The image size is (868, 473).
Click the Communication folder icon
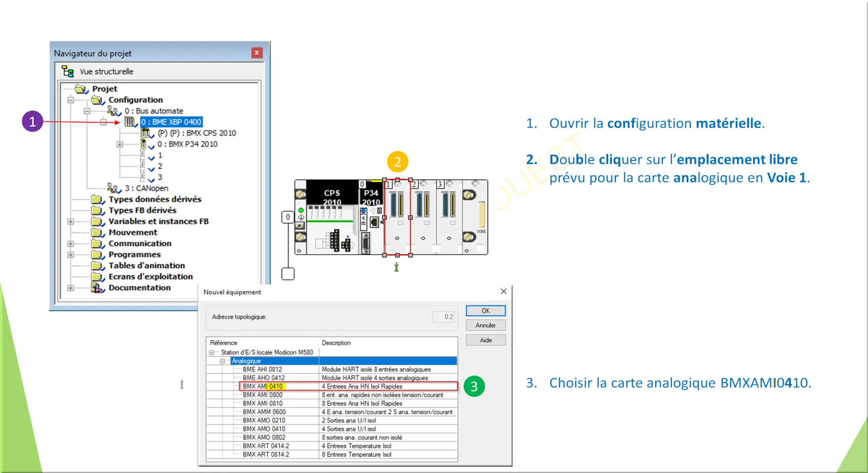click(x=98, y=244)
